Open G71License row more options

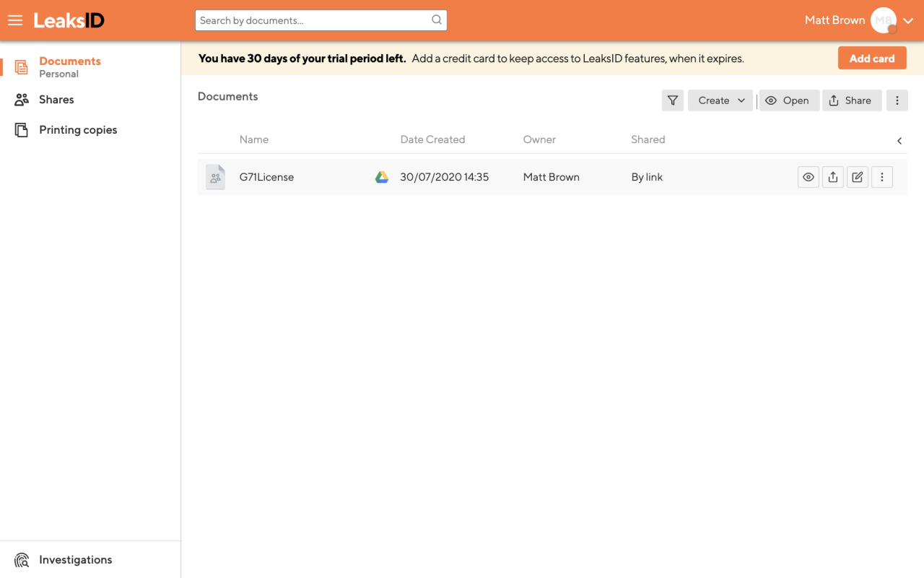coord(882,177)
